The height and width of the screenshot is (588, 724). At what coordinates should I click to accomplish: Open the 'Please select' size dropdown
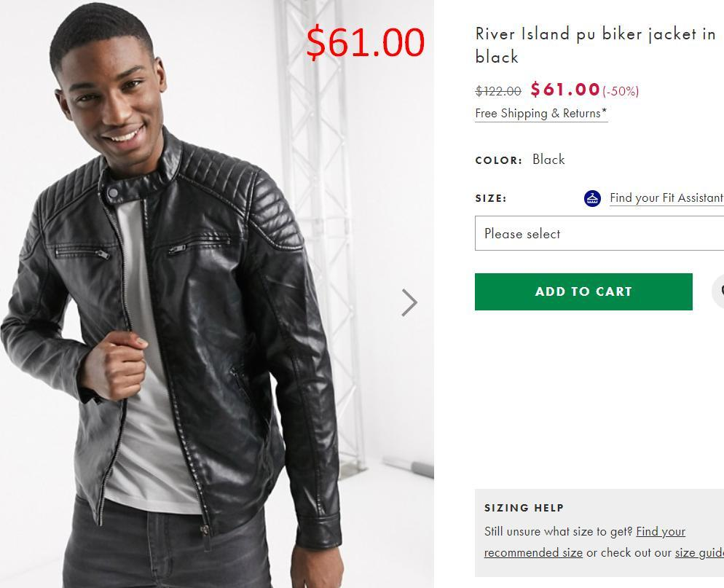click(x=599, y=234)
